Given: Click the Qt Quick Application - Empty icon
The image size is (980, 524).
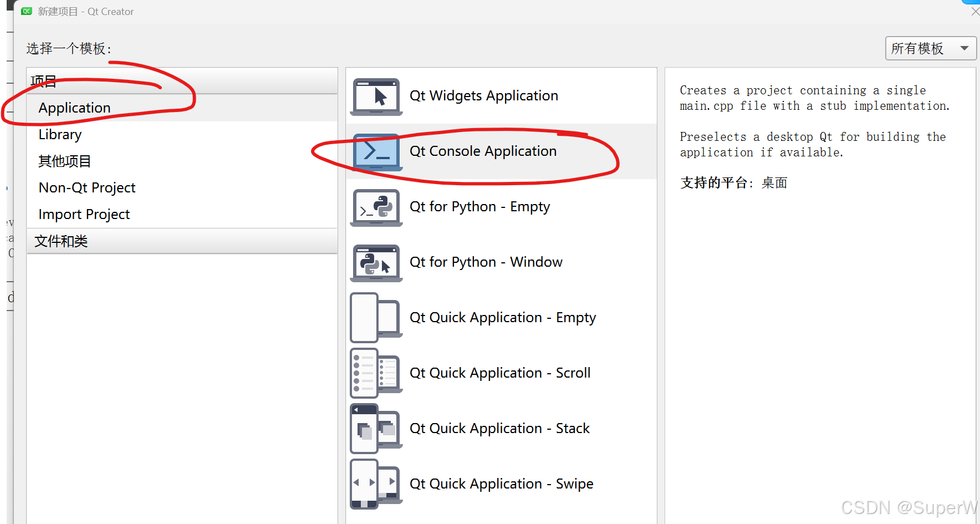Looking at the screenshot, I should (376, 318).
